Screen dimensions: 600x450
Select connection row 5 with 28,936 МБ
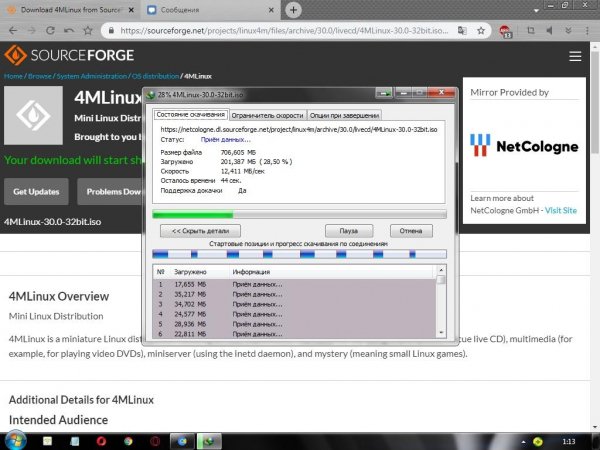[x=294, y=324]
